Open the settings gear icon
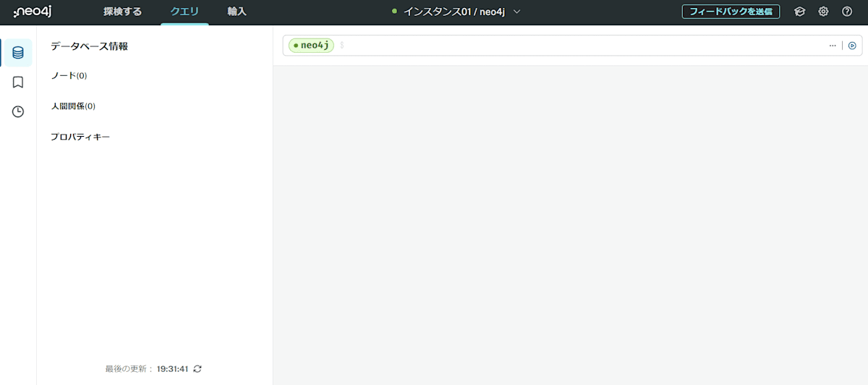 [823, 12]
